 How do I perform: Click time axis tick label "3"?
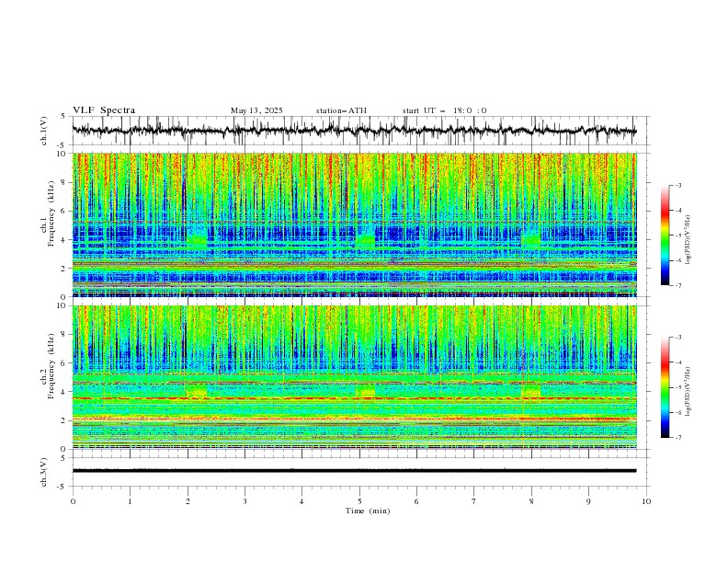pyautogui.click(x=245, y=501)
